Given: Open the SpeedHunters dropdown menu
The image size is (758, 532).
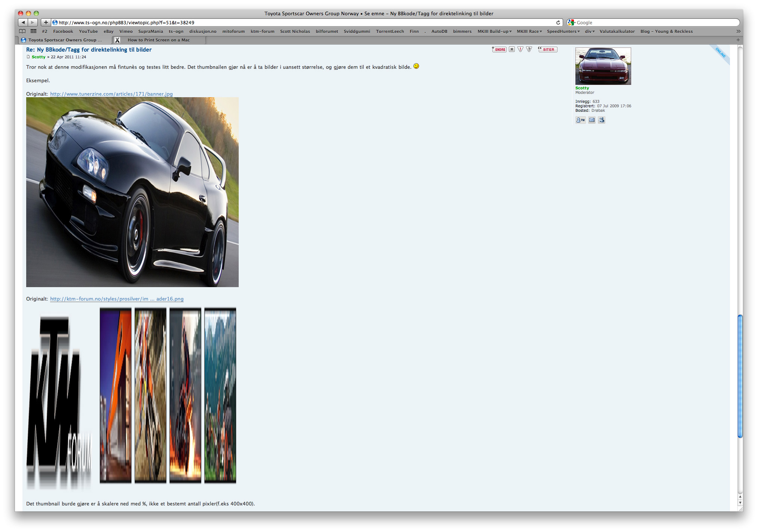Looking at the screenshot, I should (563, 31).
